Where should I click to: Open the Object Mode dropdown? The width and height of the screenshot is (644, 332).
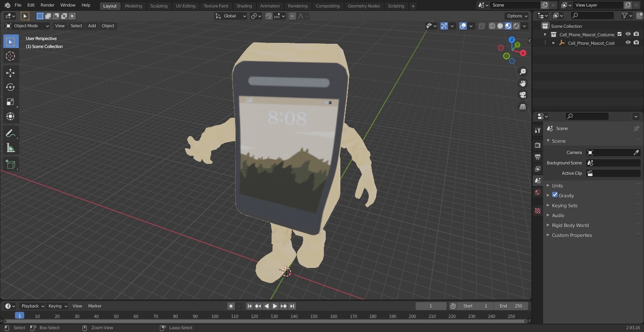click(27, 26)
